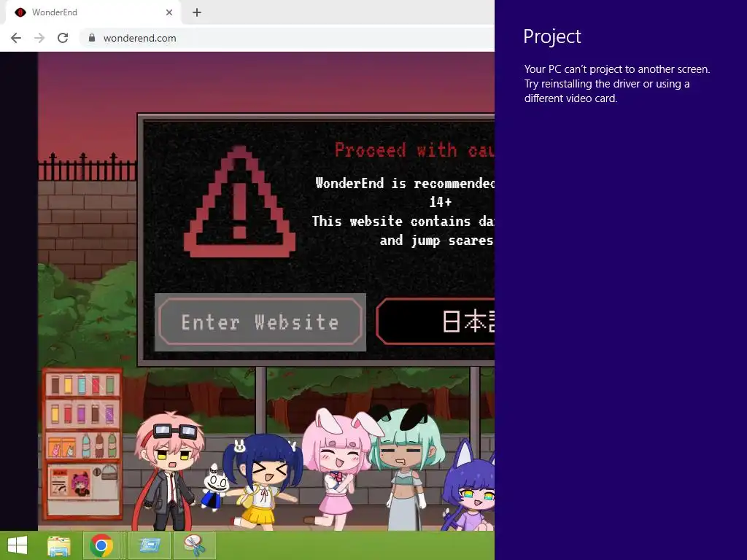Click the Enter Website button
Viewport: 747px width, 560px height.
pos(260,322)
